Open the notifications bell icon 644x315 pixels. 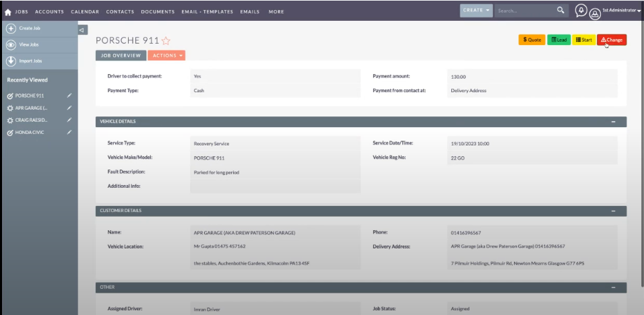[581, 11]
